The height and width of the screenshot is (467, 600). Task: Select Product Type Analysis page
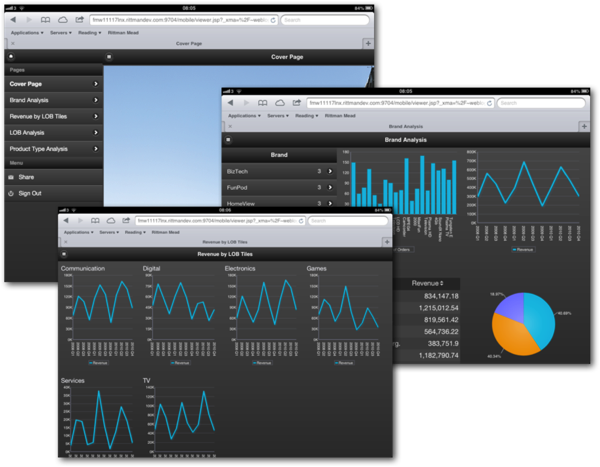coord(54,149)
